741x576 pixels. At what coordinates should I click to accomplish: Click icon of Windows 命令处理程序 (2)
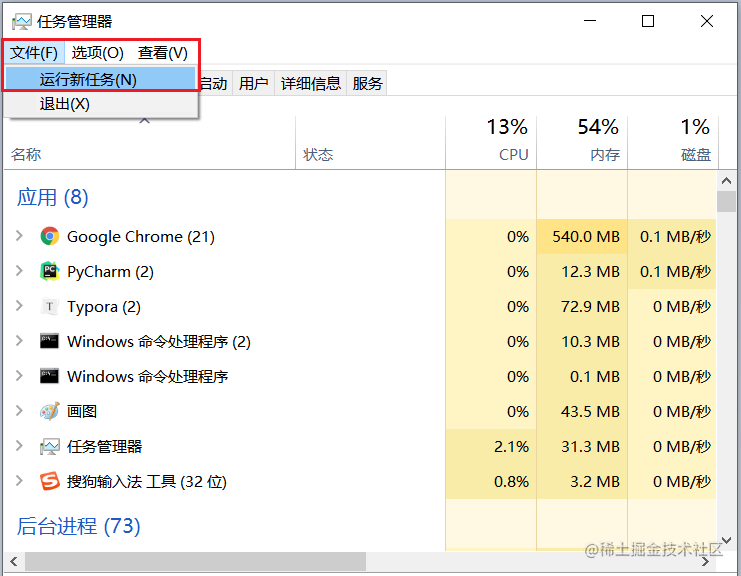tap(50, 341)
